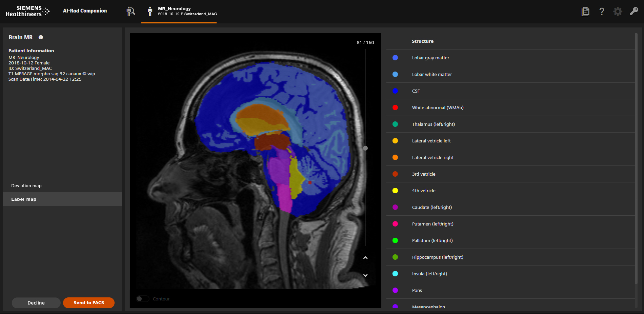Image resolution: width=644 pixels, height=314 pixels.
Task: Click the Brain MR info dot icon
Action: (41, 37)
